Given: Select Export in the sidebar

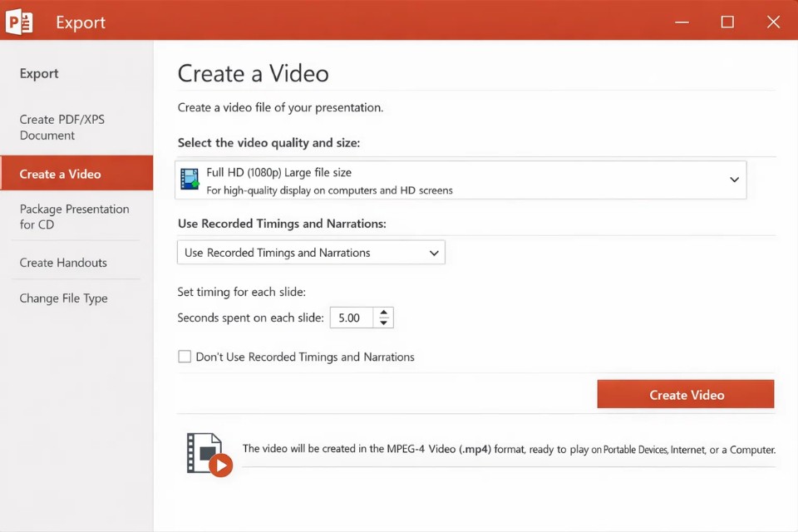Looking at the screenshot, I should point(39,73).
